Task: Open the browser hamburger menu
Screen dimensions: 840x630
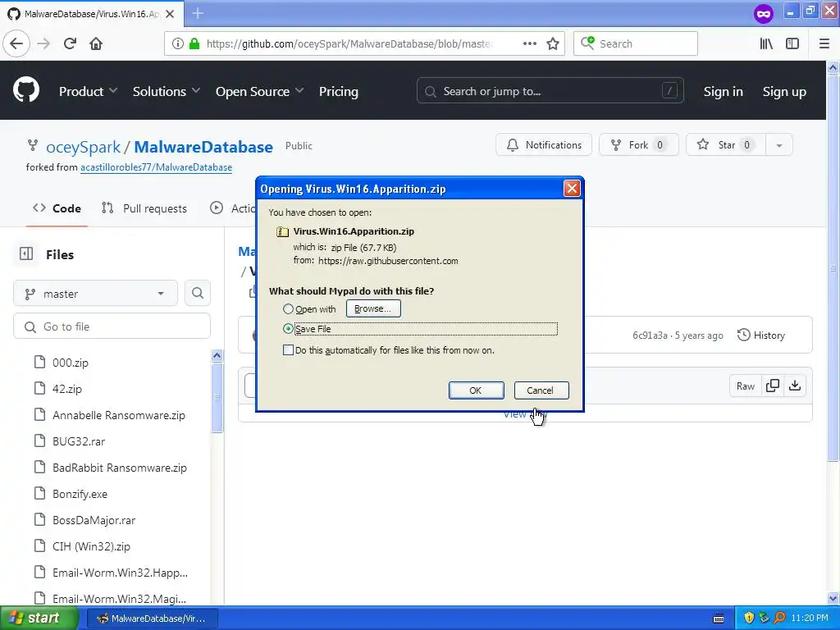Action: click(x=824, y=43)
